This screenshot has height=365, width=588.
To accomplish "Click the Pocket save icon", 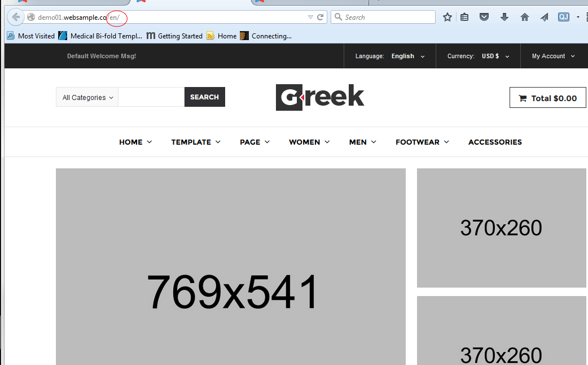I will click(484, 17).
